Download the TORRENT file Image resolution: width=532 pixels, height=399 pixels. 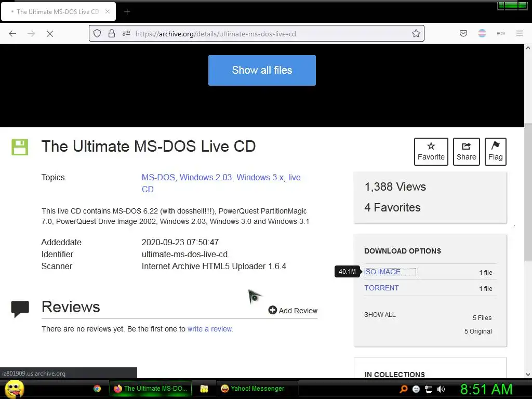(381, 288)
